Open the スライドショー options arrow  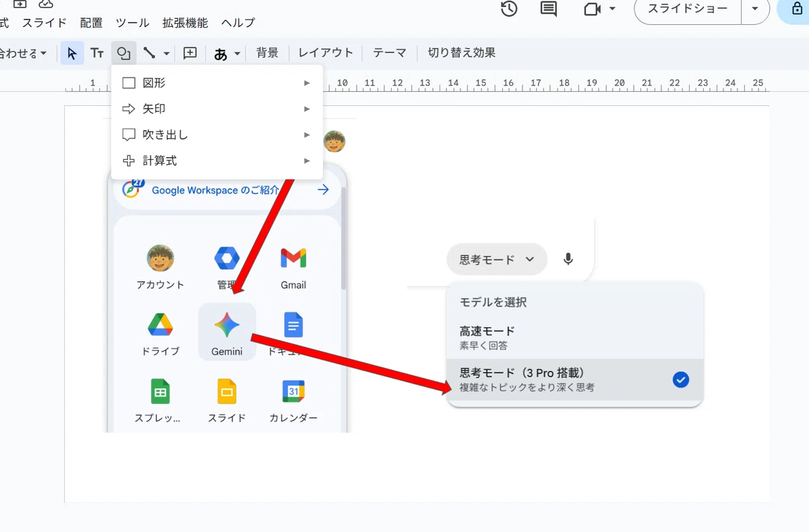[x=754, y=9]
